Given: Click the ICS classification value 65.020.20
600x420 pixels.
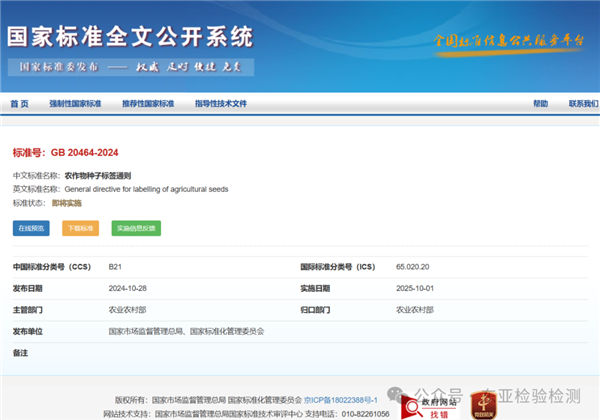Looking at the screenshot, I should (412, 267).
